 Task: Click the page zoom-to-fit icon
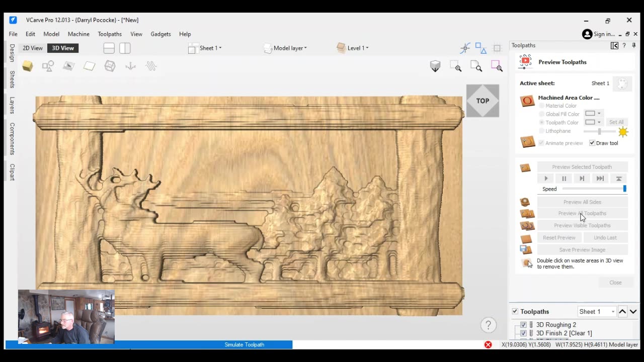[x=476, y=66]
